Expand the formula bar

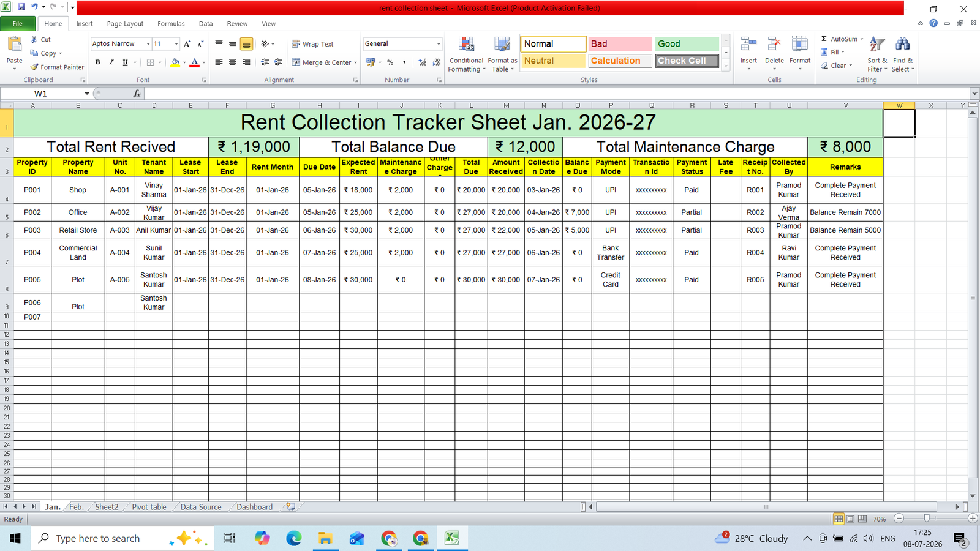tap(974, 94)
